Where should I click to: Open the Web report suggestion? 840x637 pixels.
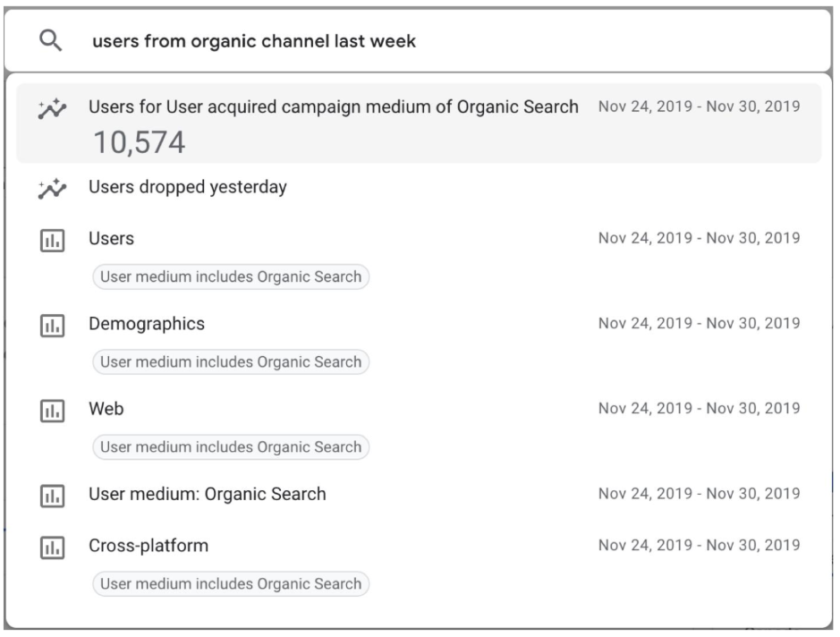tap(106, 409)
